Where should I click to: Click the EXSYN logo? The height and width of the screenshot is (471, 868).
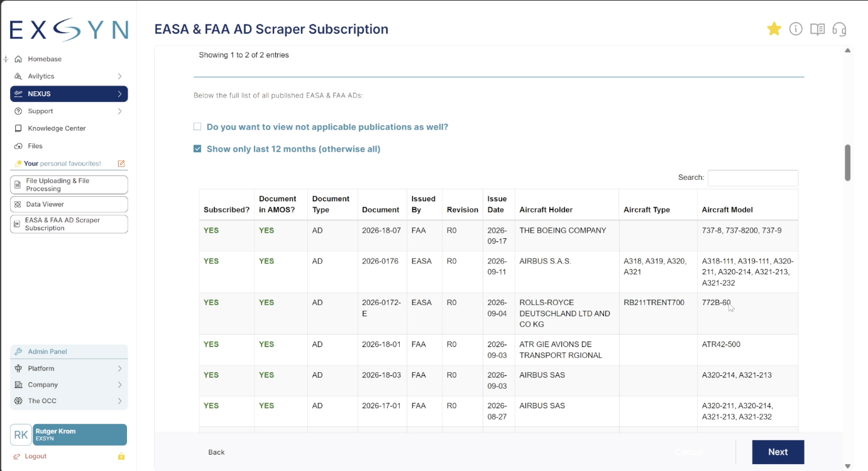(69, 30)
